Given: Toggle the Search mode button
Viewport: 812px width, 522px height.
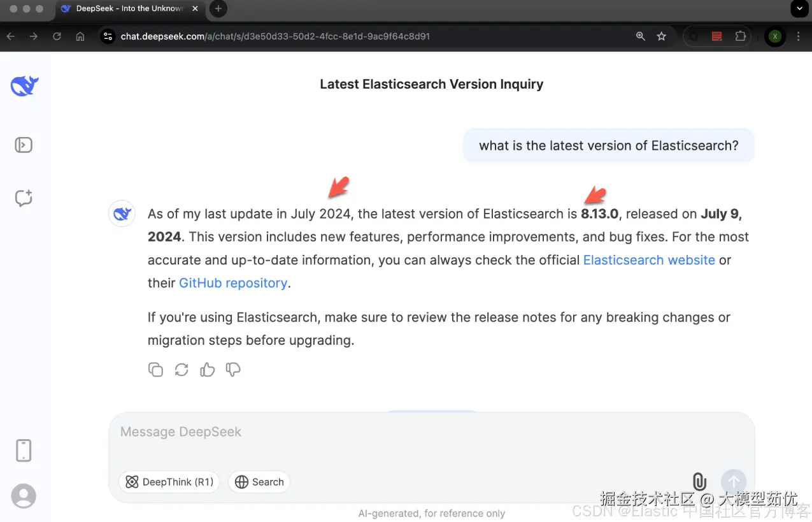Looking at the screenshot, I should click(259, 482).
